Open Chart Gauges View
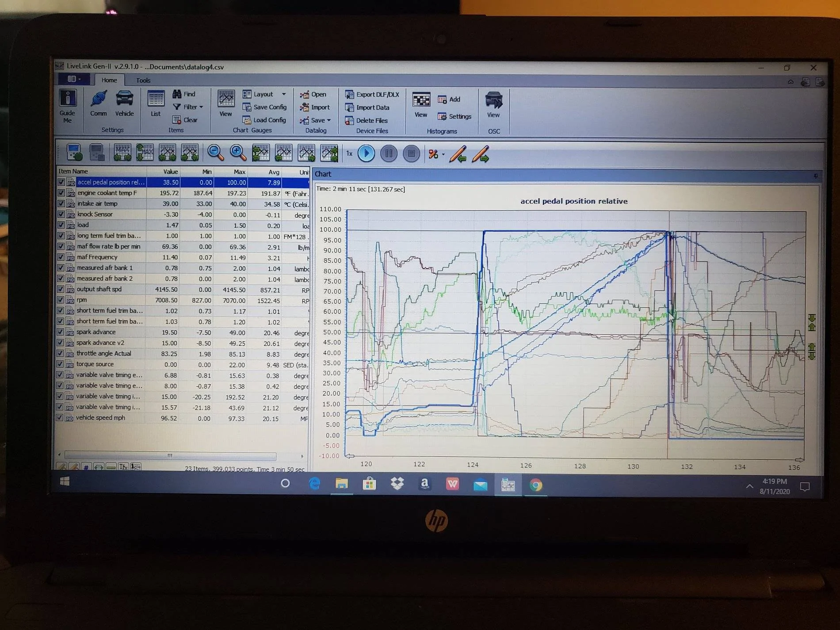840x630 pixels. coord(226,104)
